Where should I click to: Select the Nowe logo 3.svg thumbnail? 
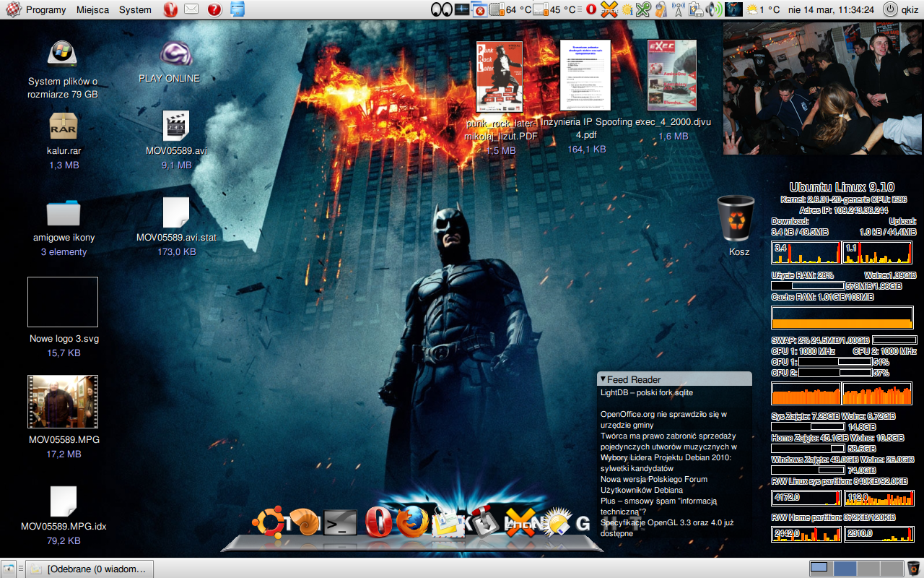coord(63,302)
